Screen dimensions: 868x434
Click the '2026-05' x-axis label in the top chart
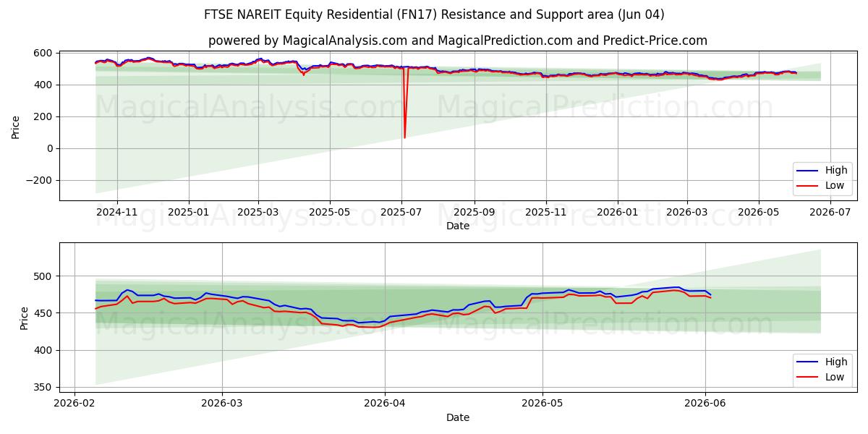tap(759, 213)
